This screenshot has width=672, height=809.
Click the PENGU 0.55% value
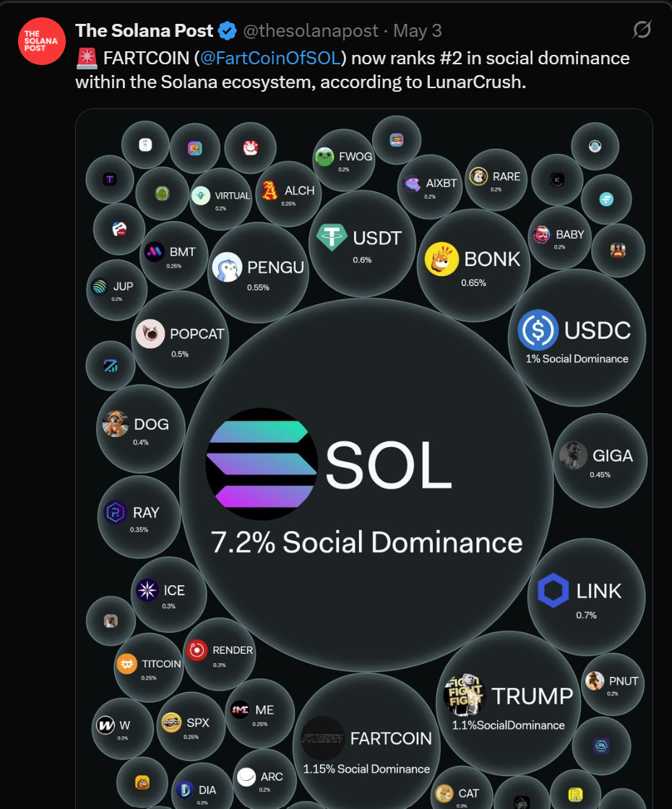258,287
